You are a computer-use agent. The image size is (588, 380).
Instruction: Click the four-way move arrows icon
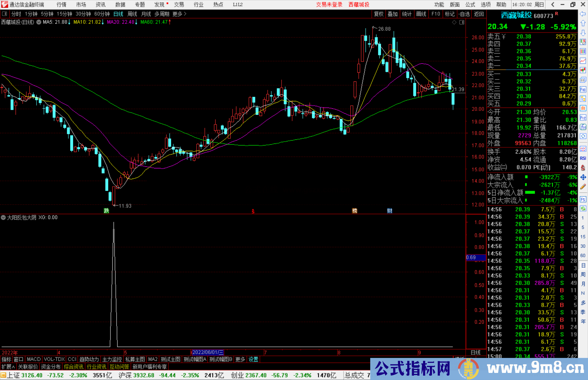583,177
